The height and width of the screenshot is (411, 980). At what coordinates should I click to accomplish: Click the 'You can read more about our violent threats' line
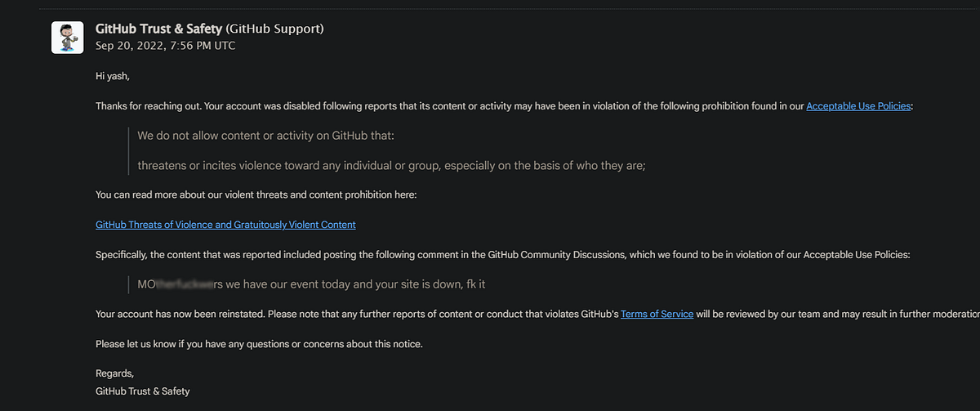coord(256,194)
